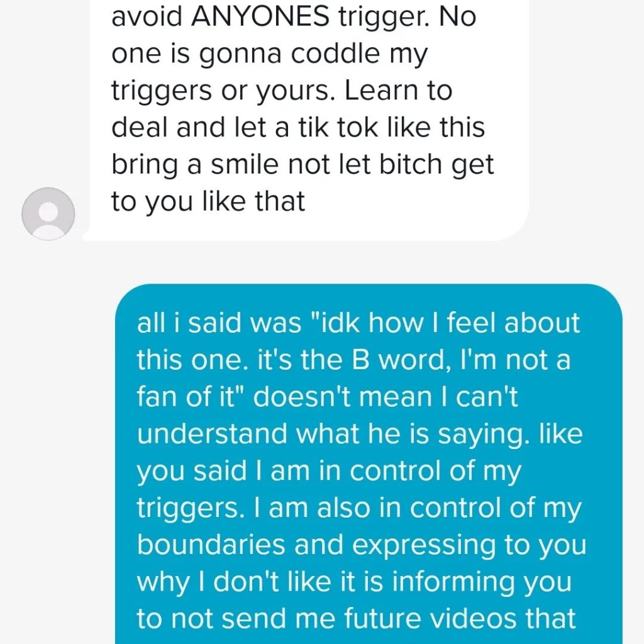644x644 pixels.
Task: Select the word "ANYONES" in received message
Action: point(260,17)
